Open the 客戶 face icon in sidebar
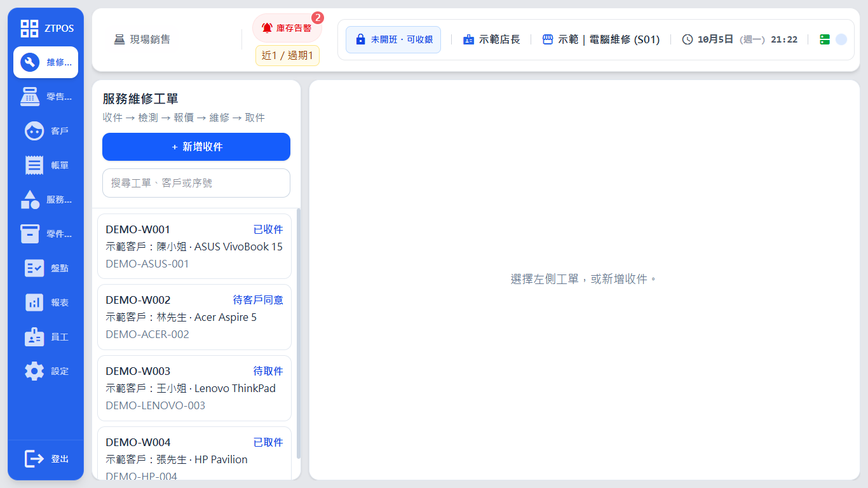Viewport: 868px width, 488px height. point(34,131)
